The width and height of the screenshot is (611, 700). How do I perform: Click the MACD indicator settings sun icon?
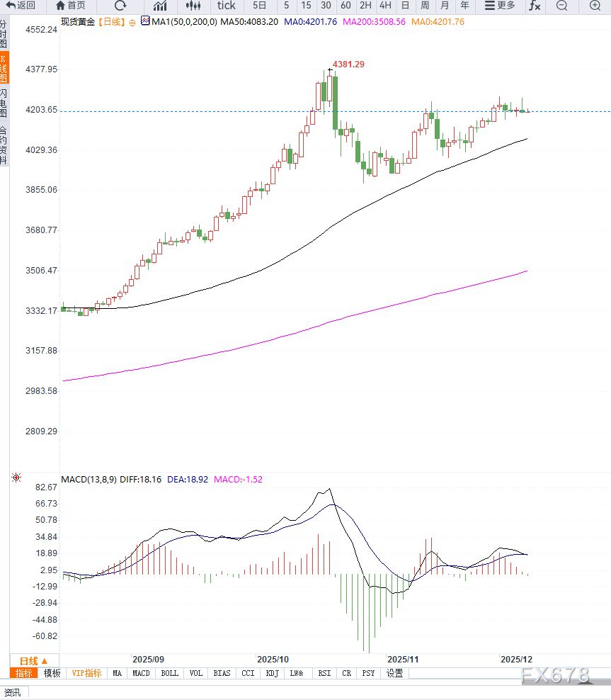coord(16,478)
